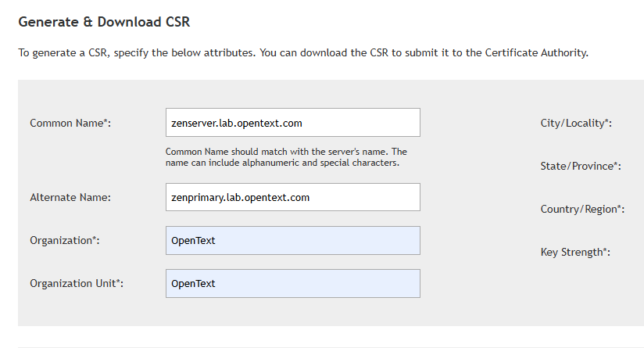
Task: Click the Organization label text
Action: (x=64, y=241)
